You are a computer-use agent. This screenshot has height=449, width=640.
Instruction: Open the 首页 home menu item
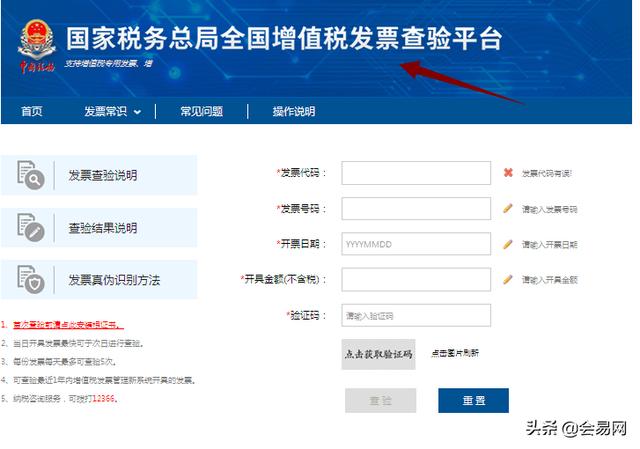(31, 111)
